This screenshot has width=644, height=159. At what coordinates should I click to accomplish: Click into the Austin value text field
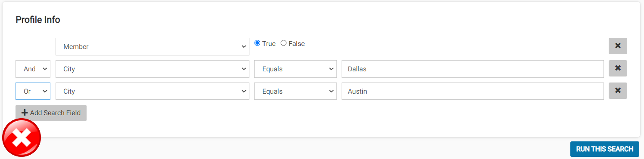point(473,91)
